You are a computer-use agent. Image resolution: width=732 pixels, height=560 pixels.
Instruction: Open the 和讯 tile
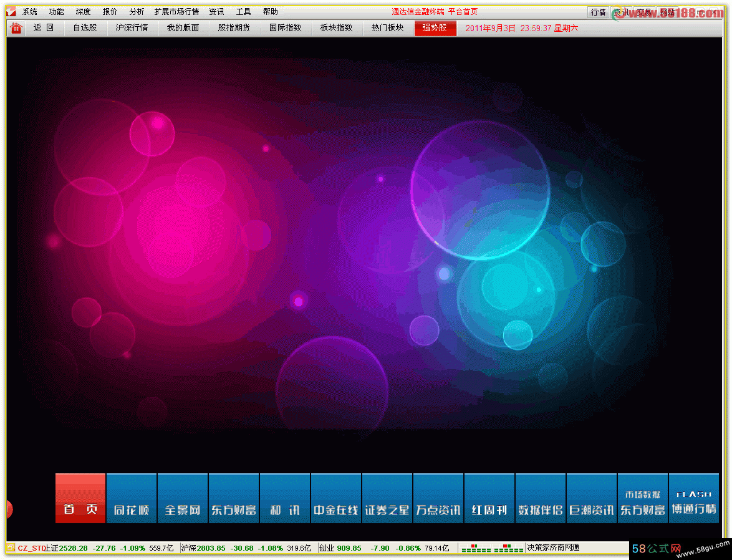click(x=285, y=498)
